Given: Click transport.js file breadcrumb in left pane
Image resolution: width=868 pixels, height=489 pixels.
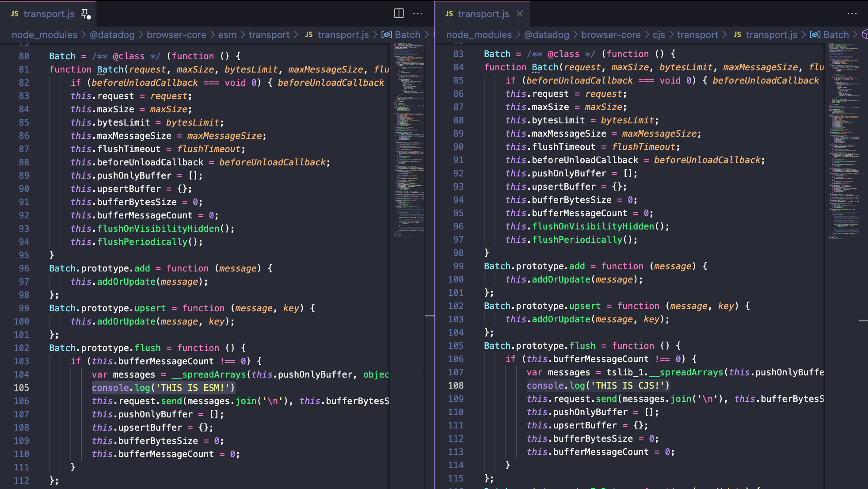Looking at the screenshot, I should click(x=343, y=34).
